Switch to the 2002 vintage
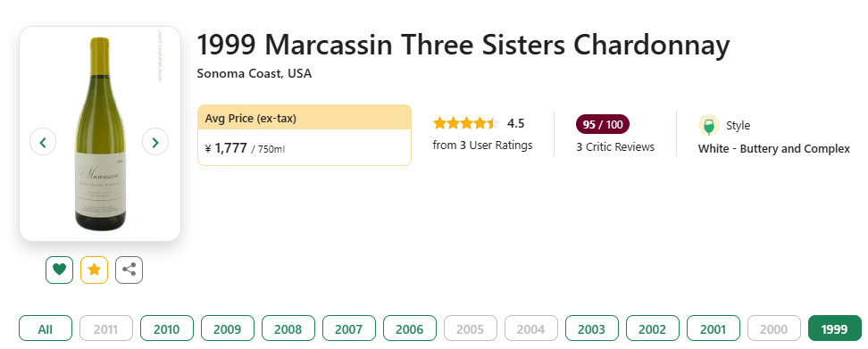This screenshot has width=868, height=349. pos(653,328)
